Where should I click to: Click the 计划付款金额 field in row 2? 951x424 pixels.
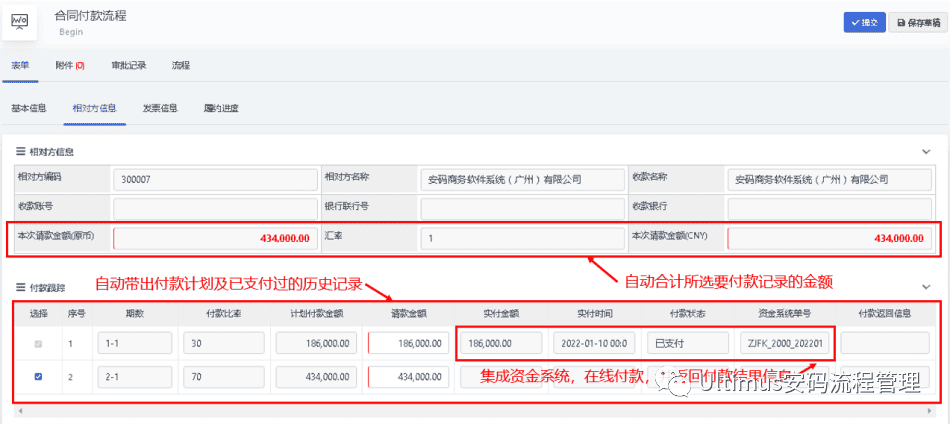pos(315,377)
